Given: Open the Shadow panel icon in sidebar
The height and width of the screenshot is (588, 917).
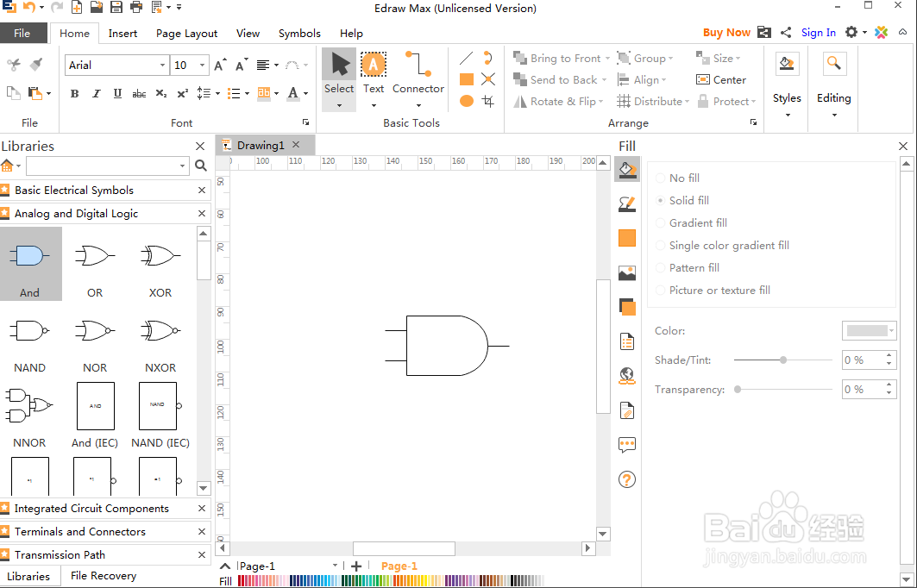Looking at the screenshot, I should coord(627,307).
